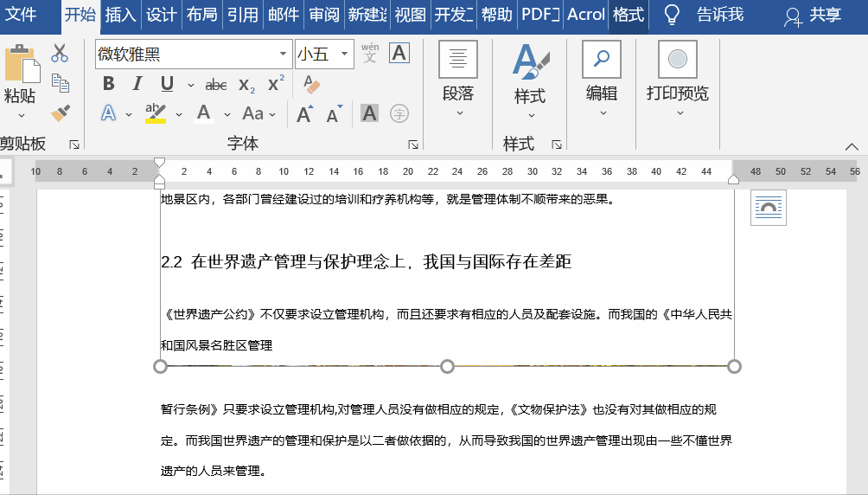This screenshot has width=868, height=495.
Task: Open font color dropdown arrow
Action: pos(227,114)
